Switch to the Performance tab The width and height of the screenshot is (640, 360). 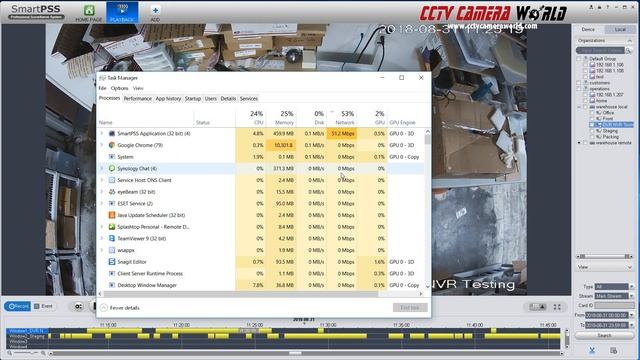[138, 98]
